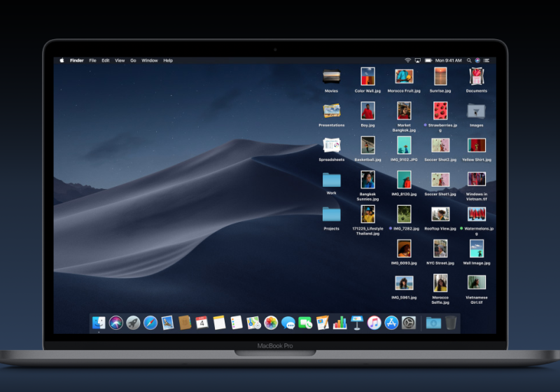Viewport: 560px width, 392px height.
Task: Click the battery status icon
Action: [x=428, y=60]
